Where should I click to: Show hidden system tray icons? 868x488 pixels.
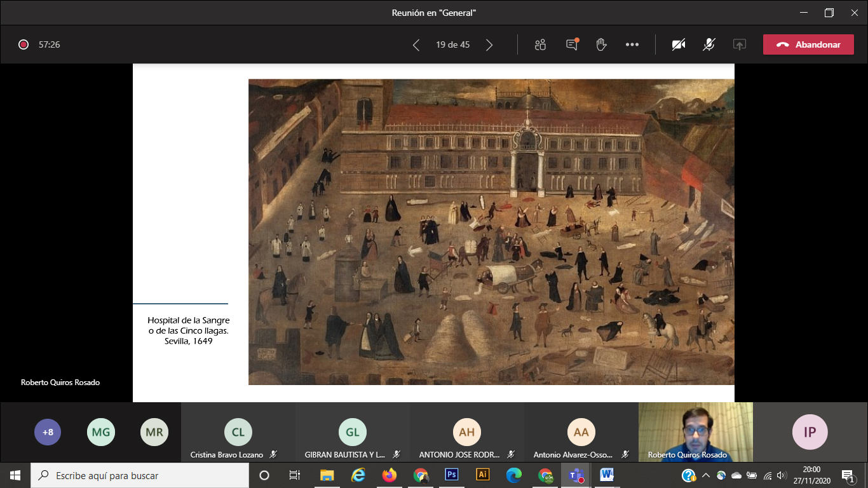coord(706,475)
